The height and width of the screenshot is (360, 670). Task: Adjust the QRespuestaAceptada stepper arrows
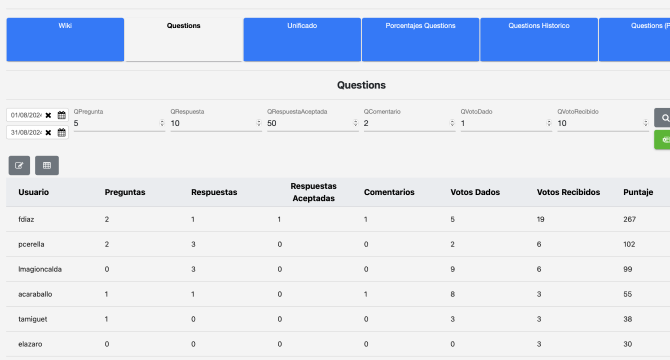click(x=356, y=123)
